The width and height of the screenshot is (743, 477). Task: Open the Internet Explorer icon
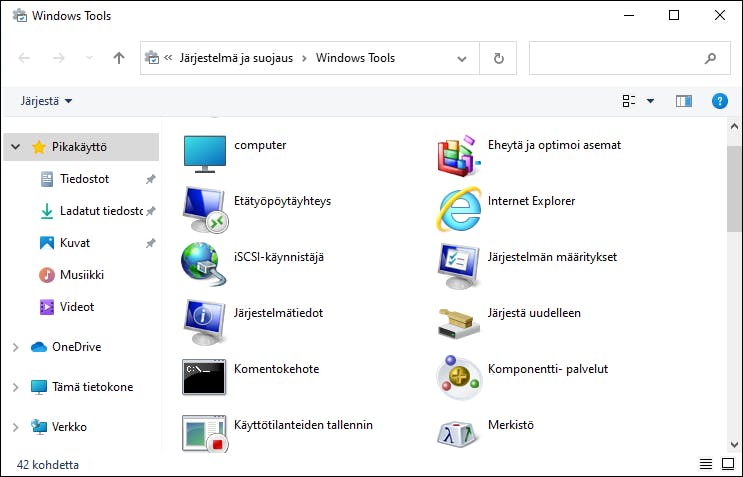[x=458, y=210]
